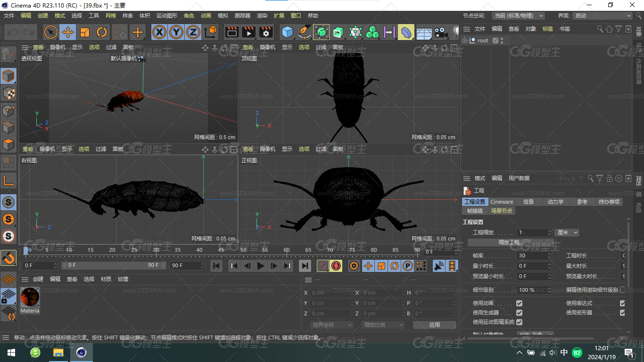Choose the Scale tool in top toolbar
The height and width of the screenshot is (362, 644).
pos(85,32)
